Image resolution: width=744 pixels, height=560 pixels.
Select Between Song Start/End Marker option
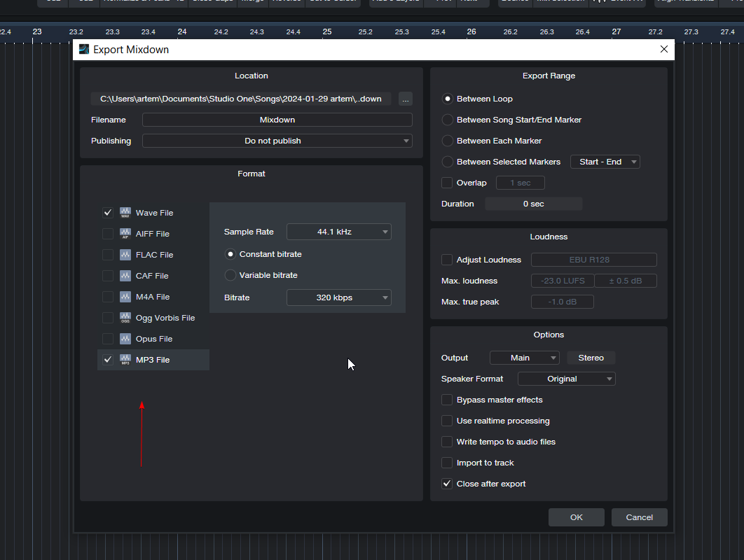coord(447,120)
